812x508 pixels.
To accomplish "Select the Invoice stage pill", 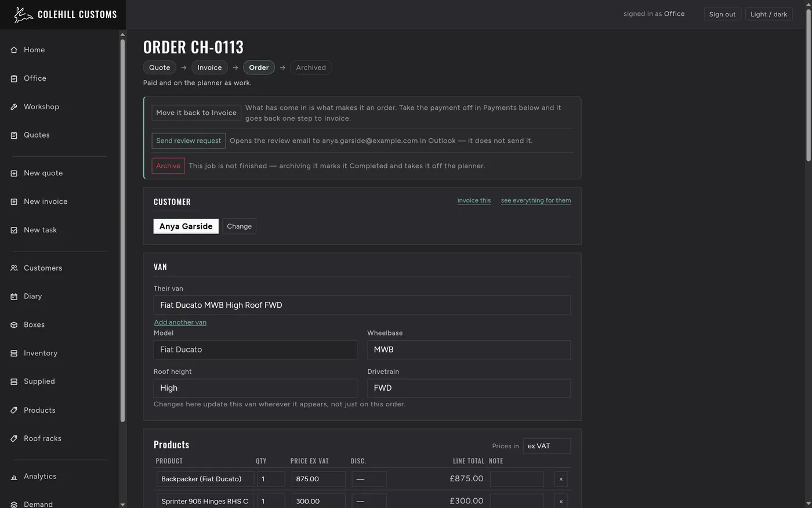I will pyautogui.click(x=209, y=67).
